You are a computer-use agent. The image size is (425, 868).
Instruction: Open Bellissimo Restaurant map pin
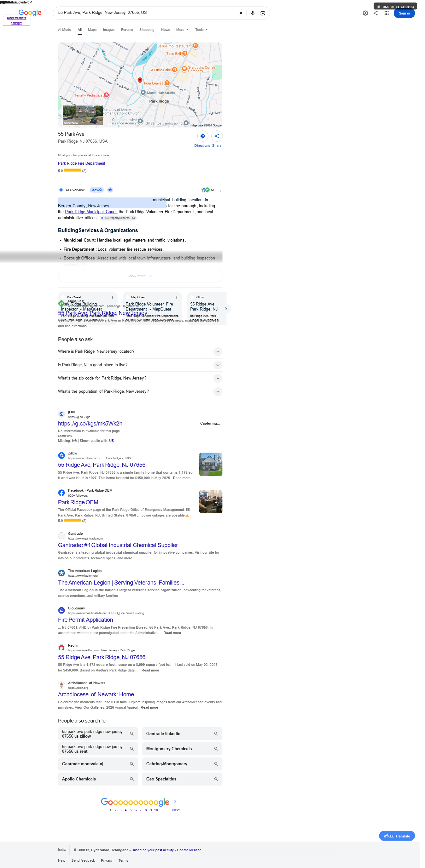point(196,46)
